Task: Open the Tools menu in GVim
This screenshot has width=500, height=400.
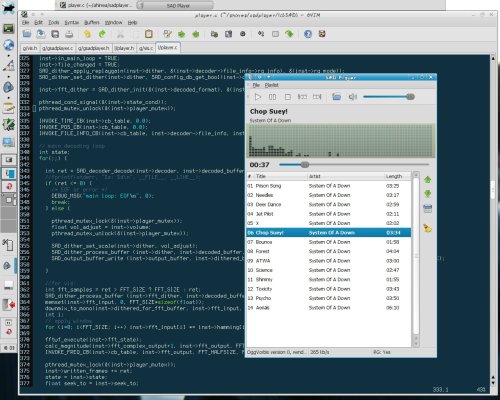Action: pos(54,22)
